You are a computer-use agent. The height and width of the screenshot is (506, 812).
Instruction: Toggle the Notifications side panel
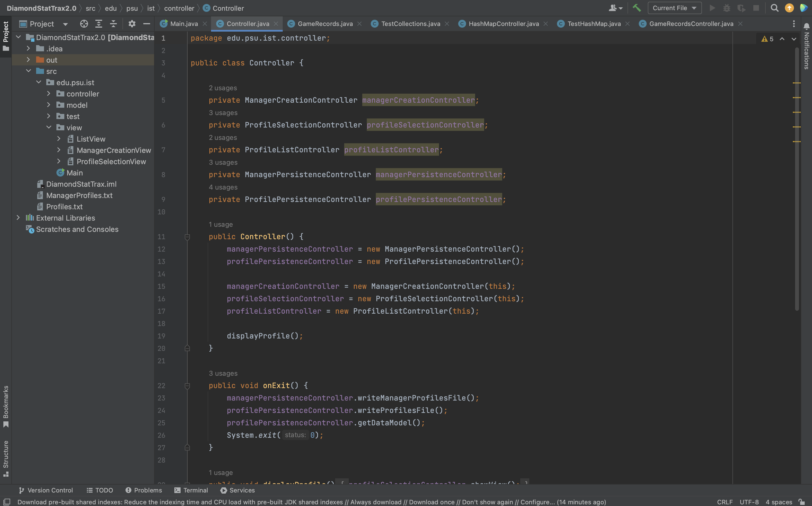click(x=807, y=46)
